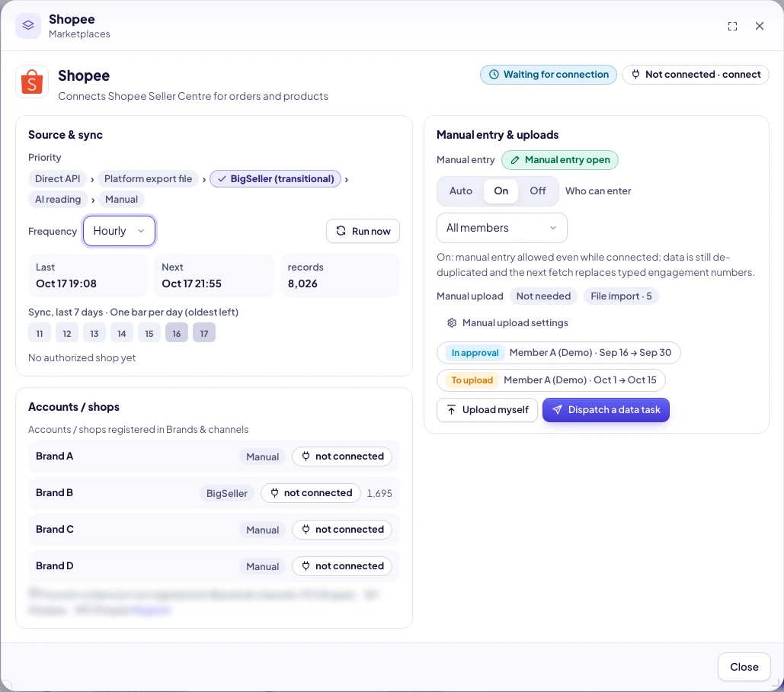Select Platform export file priority chip

click(148, 179)
